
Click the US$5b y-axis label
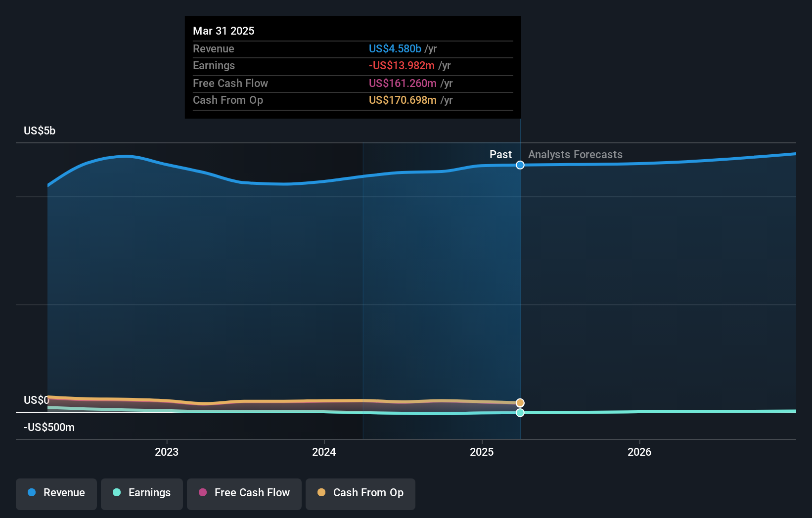point(40,130)
